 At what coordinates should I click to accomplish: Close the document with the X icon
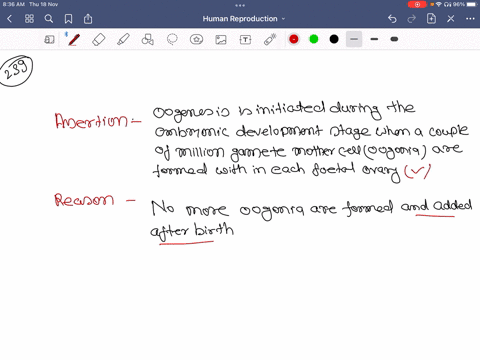click(x=451, y=19)
